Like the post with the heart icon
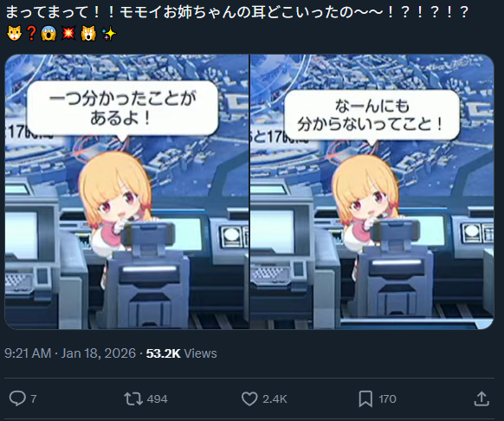 click(x=249, y=398)
